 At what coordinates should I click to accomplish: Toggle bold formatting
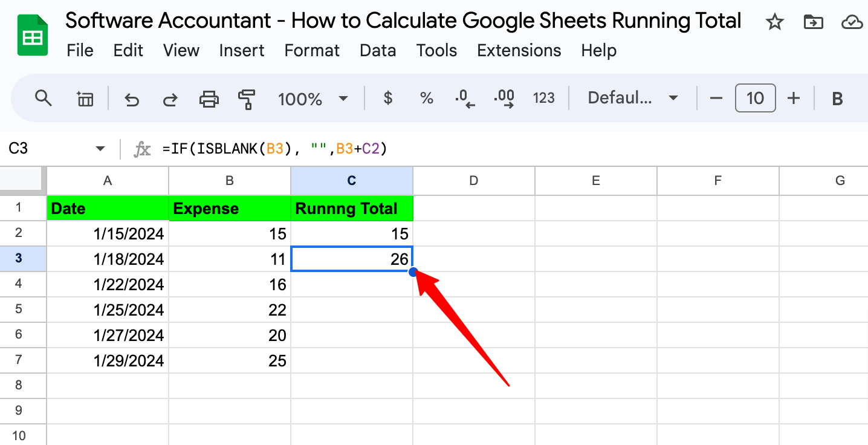(837, 99)
